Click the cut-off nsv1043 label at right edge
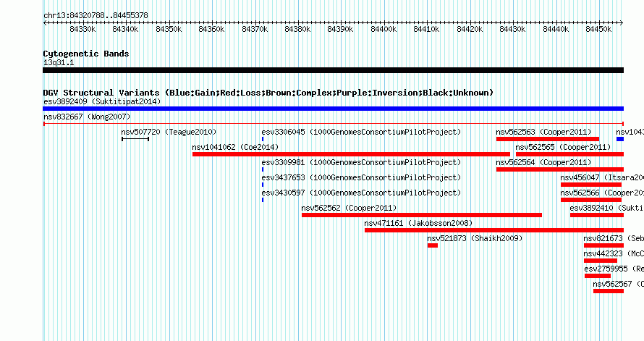Screen dimensions: 644x341 click(630, 132)
